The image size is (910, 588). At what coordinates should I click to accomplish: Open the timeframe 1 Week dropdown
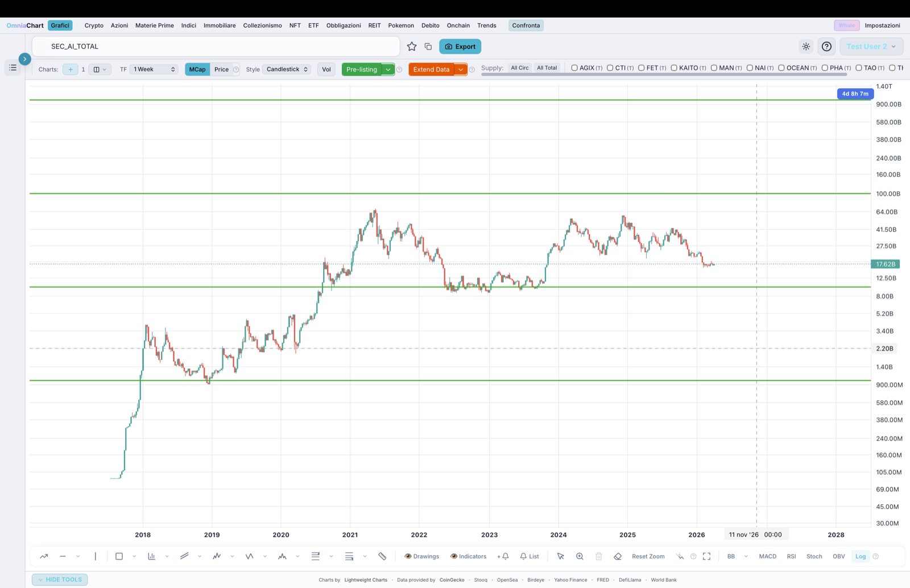pos(154,69)
